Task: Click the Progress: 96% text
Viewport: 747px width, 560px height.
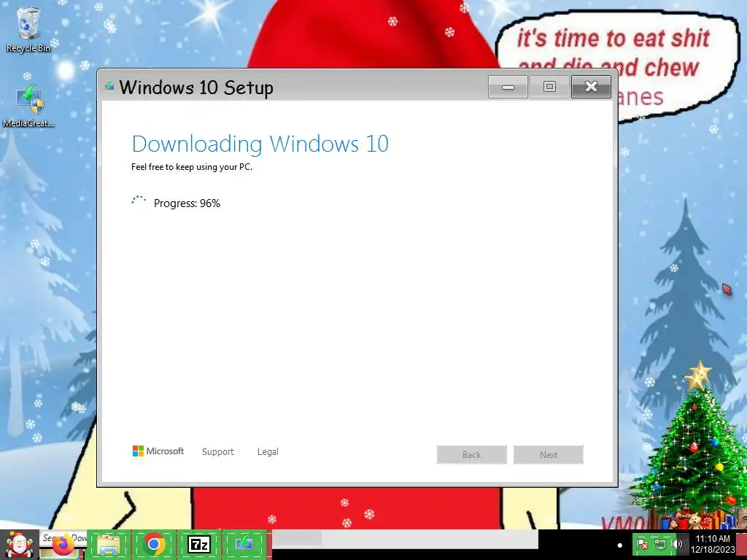Action: pyautogui.click(x=187, y=203)
